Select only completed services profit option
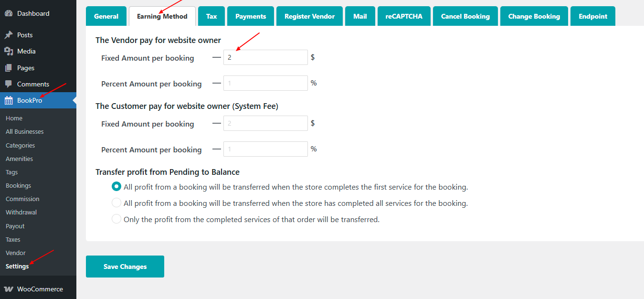The image size is (644, 299). pos(116,219)
